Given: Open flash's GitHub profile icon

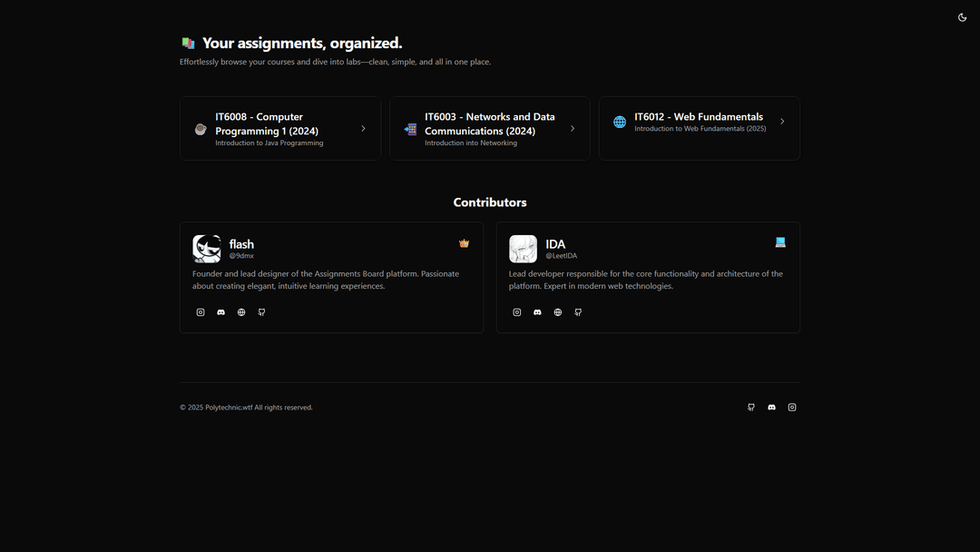Looking at the screenshot, I should (261, 311).
